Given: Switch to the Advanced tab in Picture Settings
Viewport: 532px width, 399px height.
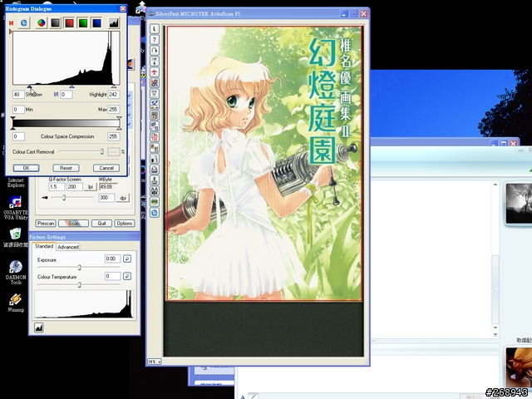Looking at the screenshot, I should point(68,247).
